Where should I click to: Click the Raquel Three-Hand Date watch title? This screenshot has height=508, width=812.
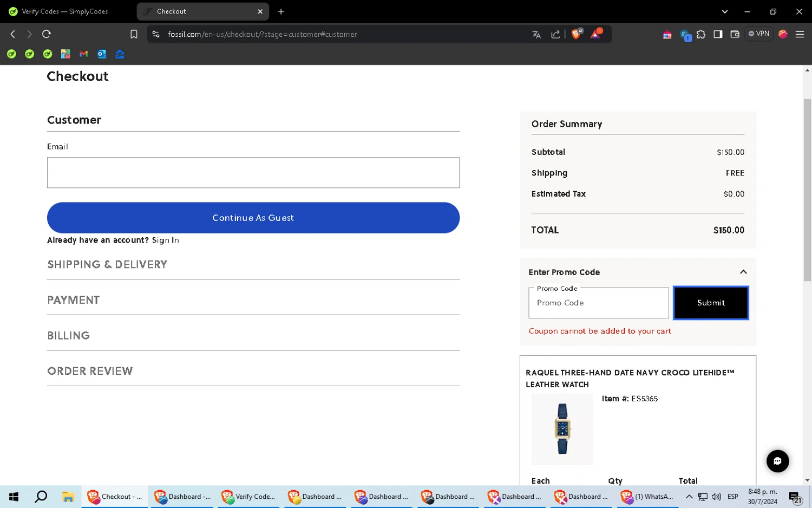(x=630, y=379)
